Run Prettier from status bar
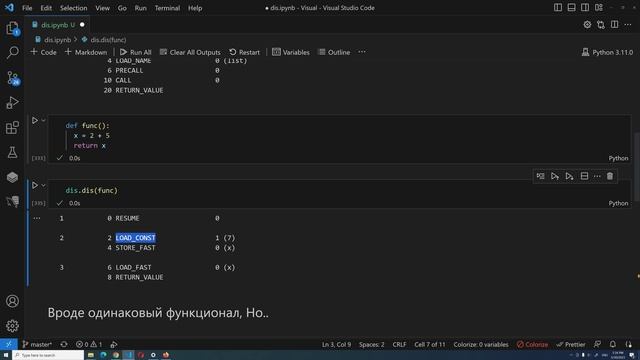 pyautogui.click(x=571, y=344)
